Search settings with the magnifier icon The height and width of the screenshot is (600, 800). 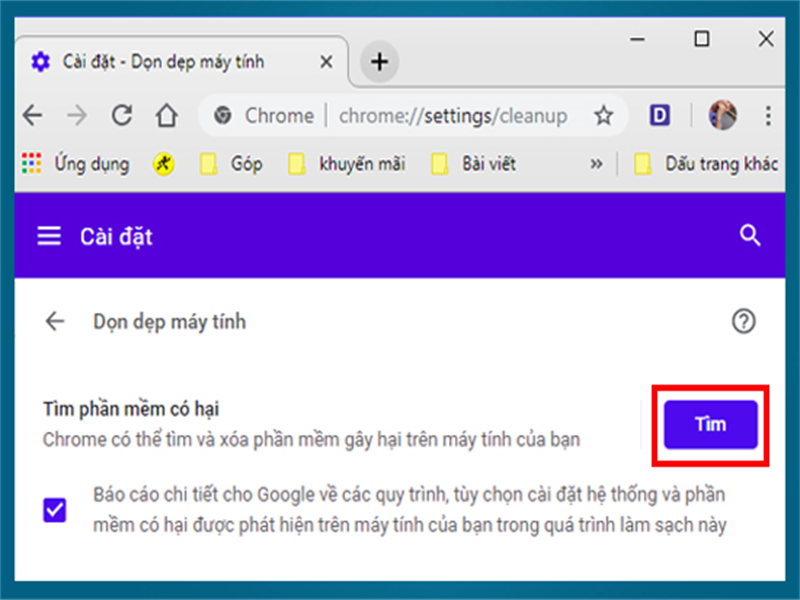point(750,236)
